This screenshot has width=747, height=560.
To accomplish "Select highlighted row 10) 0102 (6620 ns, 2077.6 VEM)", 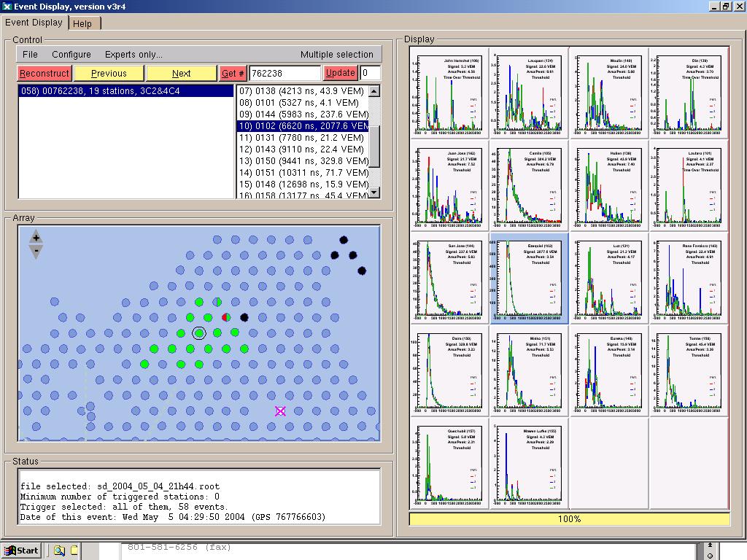I will (x=303, y=125).
